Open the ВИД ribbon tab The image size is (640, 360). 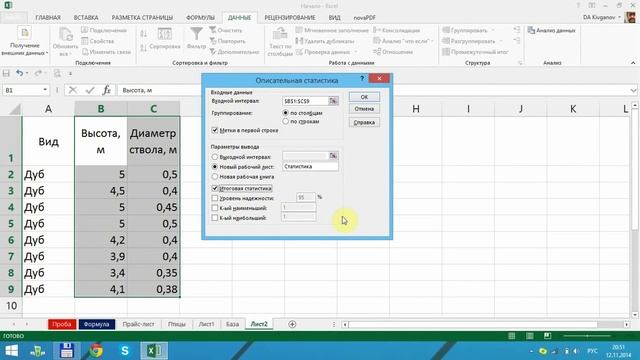pos(334,18)
